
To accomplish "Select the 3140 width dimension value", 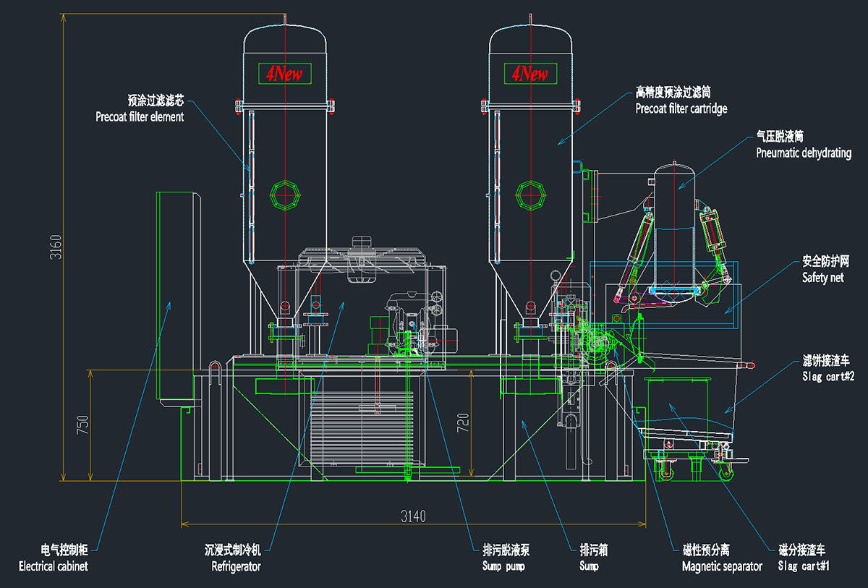I will [x=413, y=516].
